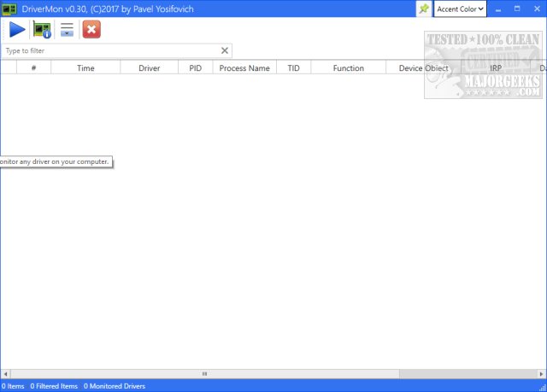The height and width of the screenshot is (392, 547).
Task: Click the horizontal scrollbar thumb
Action: tap(205, 374)
